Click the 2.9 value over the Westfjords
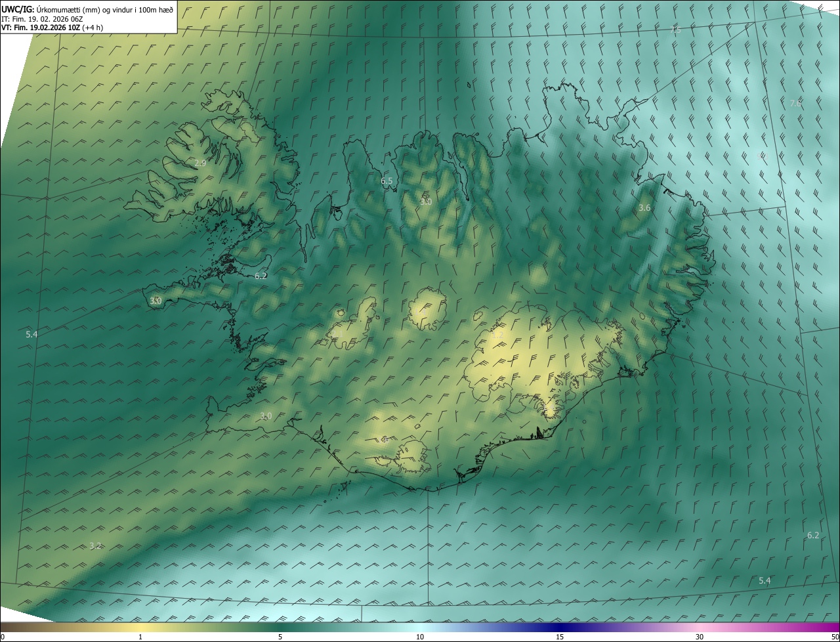Screen dimensions: 840x642 pos(201,163)
